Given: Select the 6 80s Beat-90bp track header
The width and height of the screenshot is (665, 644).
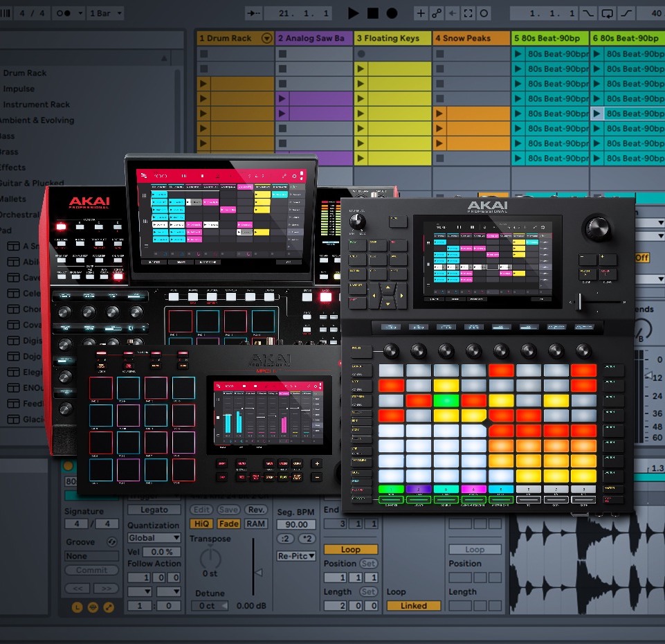Looking at the screenshot, I should 628,38.
